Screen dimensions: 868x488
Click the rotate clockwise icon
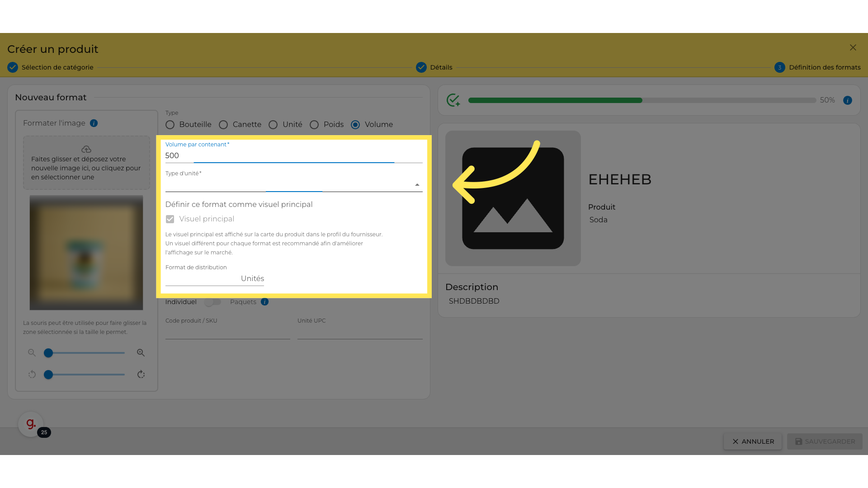pyautogui.click(x=141, y=375)
